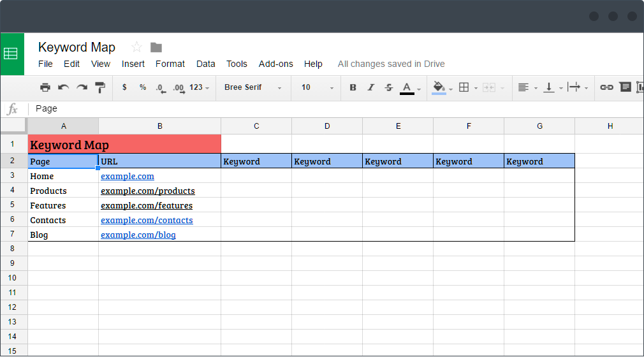
Task: Open the example.com link
Action: (x=128, y=176)
